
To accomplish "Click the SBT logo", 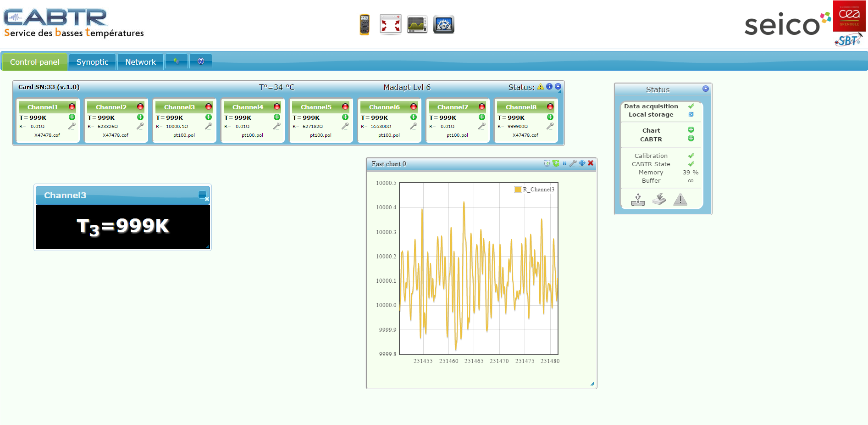I will coord(848,40).
